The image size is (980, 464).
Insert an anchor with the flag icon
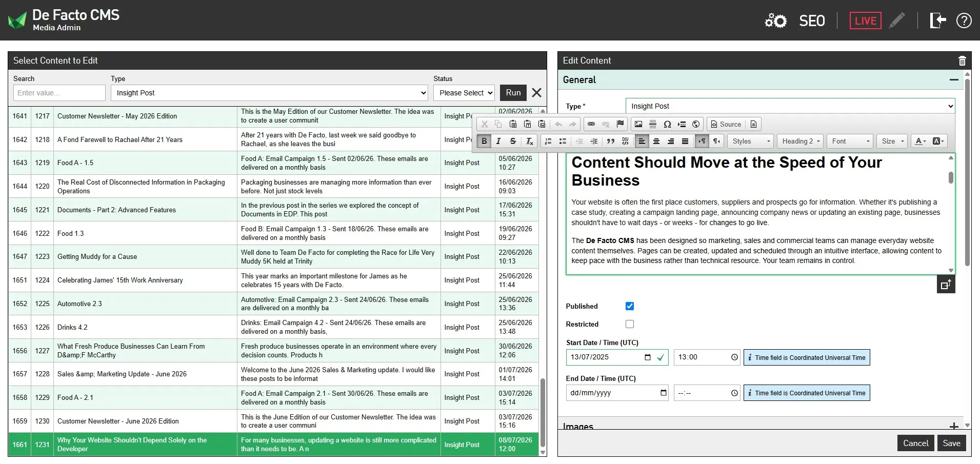click(x=620, y=124)
